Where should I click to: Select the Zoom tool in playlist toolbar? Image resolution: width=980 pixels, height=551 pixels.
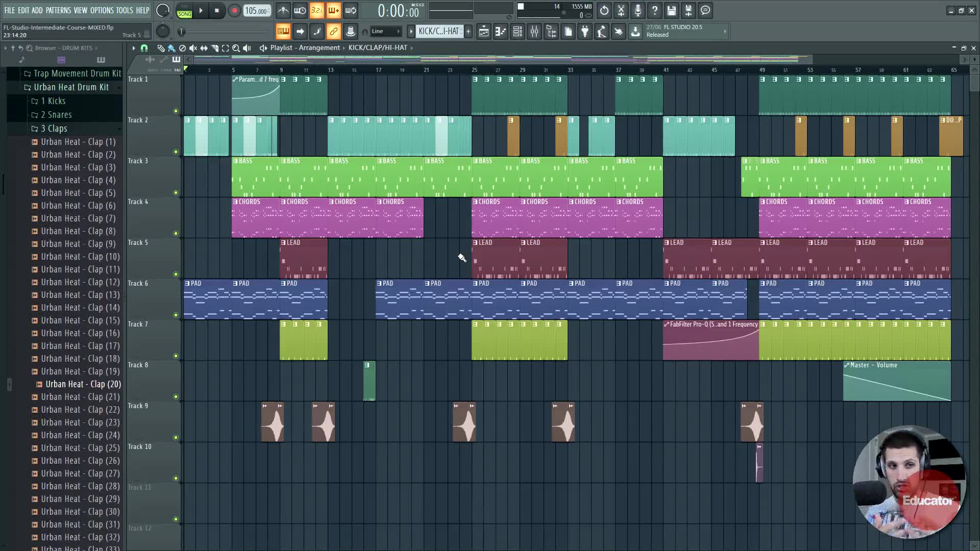click(x=236, y=48)
